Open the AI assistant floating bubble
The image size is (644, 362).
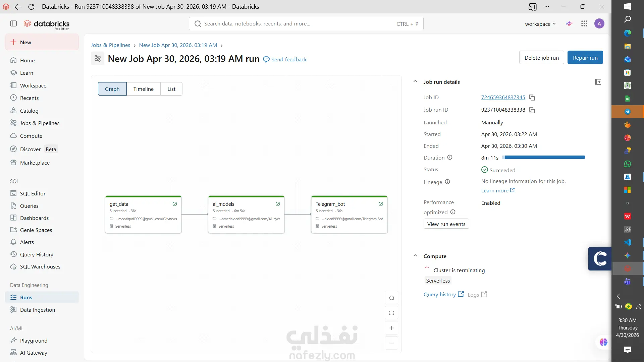pyautogui.click(x=603, y=342)
